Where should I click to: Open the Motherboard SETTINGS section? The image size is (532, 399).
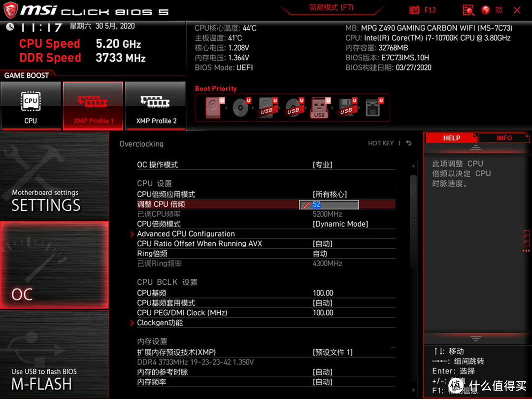pyautogui.click(x=54, y=176)
